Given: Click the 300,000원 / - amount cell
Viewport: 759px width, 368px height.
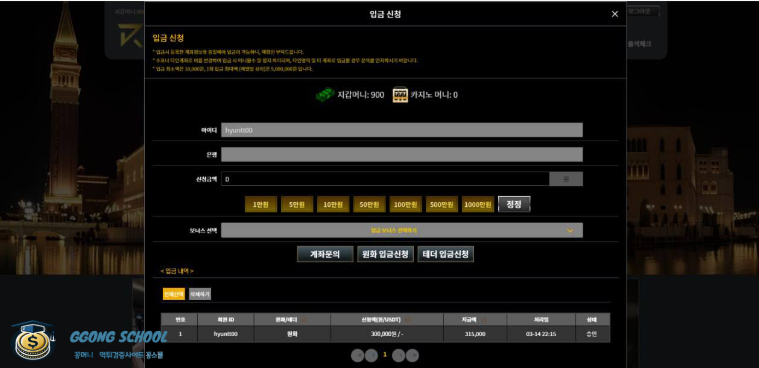Looking at the screenshot, I should [x=387, y=334].
